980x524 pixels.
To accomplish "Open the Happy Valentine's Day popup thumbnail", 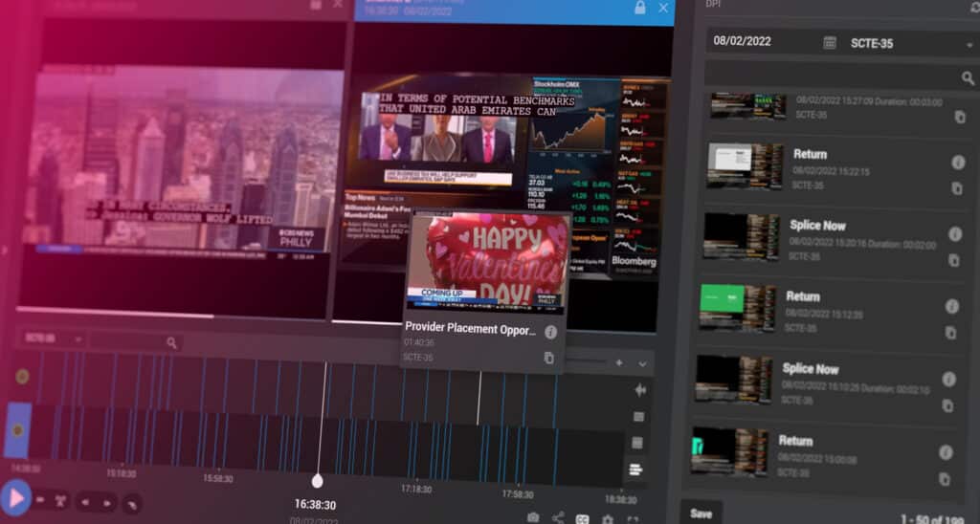I will (487, 260).
